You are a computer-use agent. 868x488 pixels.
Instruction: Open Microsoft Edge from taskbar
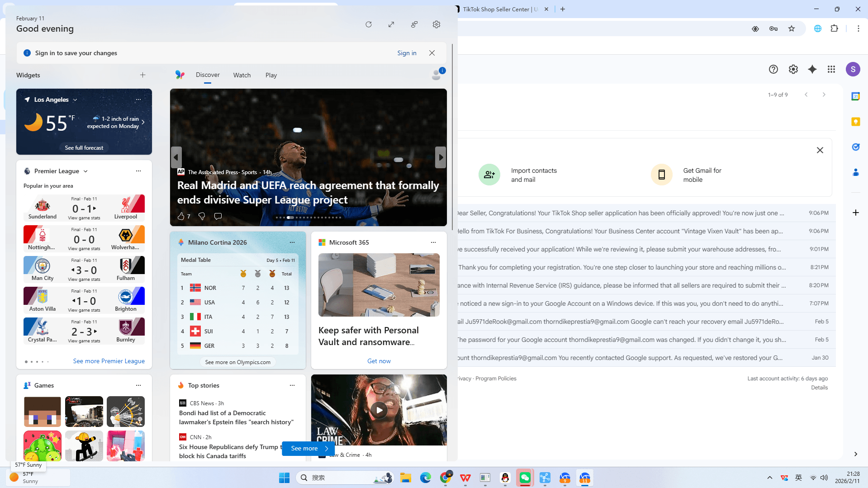click(x=425, y=478)
